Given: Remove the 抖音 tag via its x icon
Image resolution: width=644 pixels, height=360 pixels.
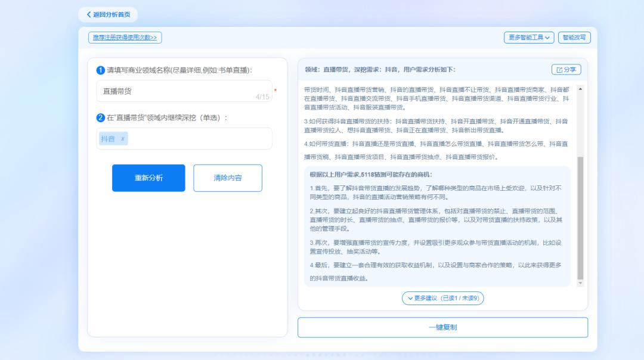Looking at the screenshot, I should [x=122, y=138].
